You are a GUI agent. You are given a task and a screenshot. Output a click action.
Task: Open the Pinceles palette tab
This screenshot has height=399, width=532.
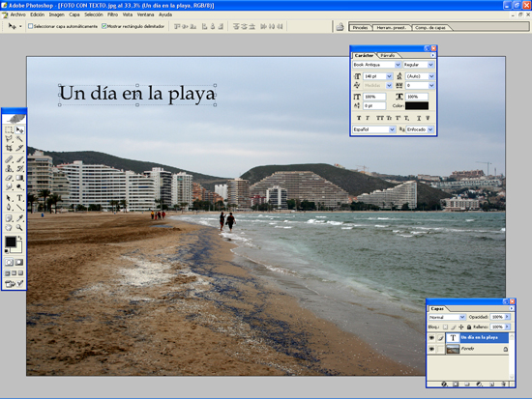360,27
